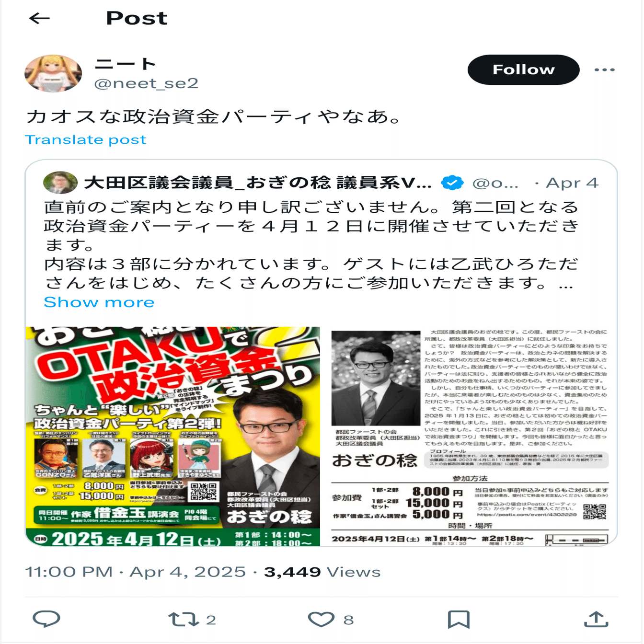Like the post with heart icon
644x644 pixels.
pos(321,620)
